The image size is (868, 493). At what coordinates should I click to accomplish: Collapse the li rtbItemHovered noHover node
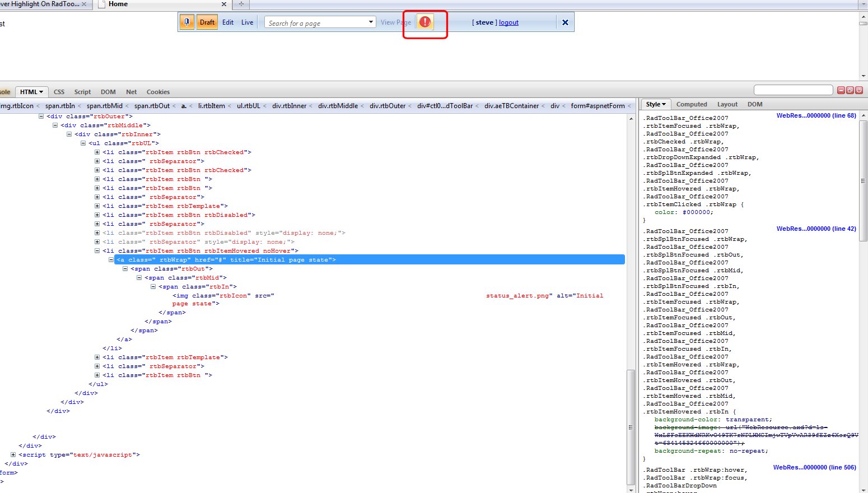97,251
